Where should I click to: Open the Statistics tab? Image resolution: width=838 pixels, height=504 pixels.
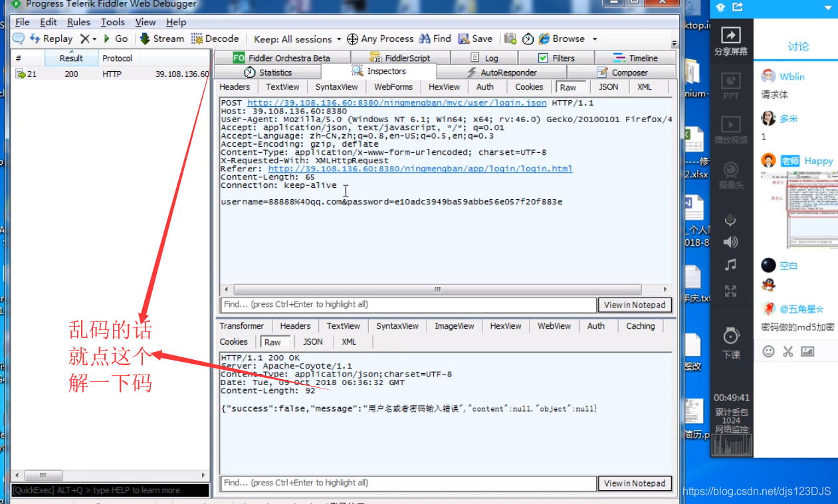(268, 72)
